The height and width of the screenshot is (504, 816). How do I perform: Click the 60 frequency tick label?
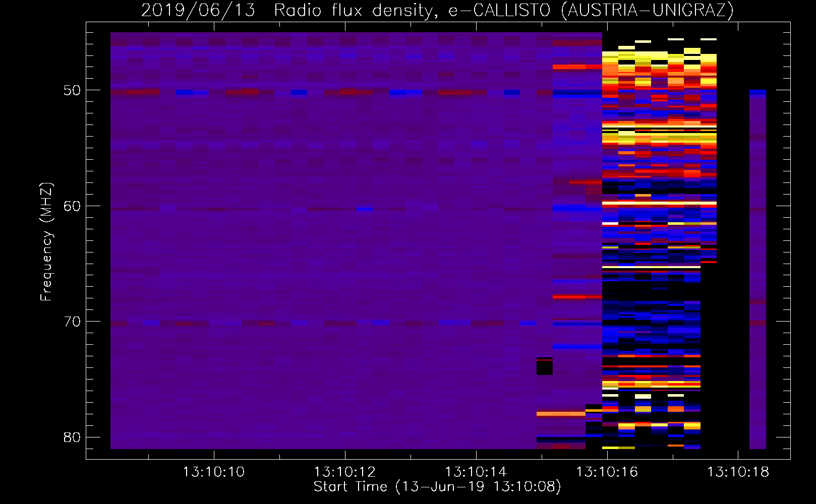[x=72, y=206]
